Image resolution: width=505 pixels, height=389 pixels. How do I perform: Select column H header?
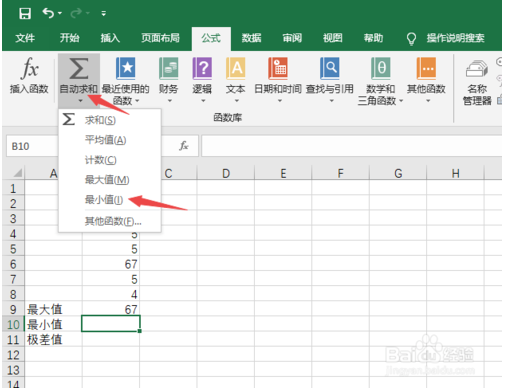[455, 173]
